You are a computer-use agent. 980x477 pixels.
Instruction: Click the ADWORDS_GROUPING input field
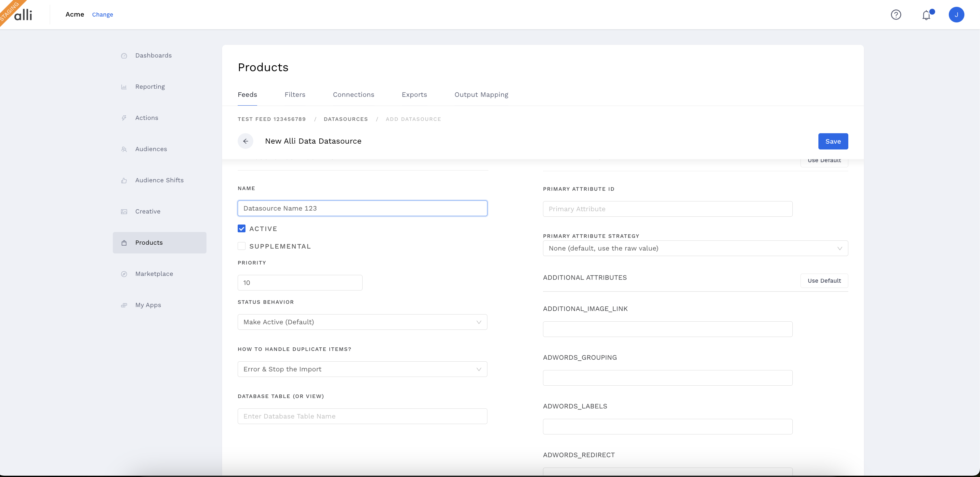click(x=668, y=378)
